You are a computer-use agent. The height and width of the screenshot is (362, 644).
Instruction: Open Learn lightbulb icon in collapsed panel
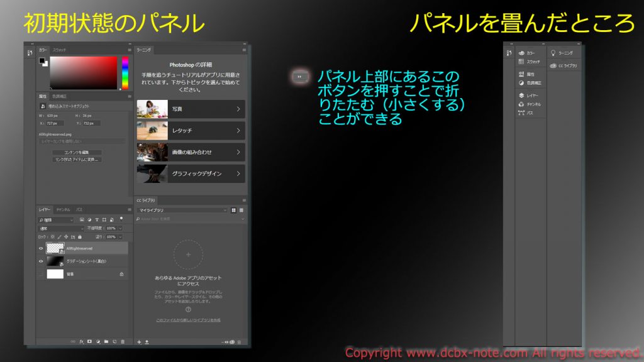coord(553,53)
